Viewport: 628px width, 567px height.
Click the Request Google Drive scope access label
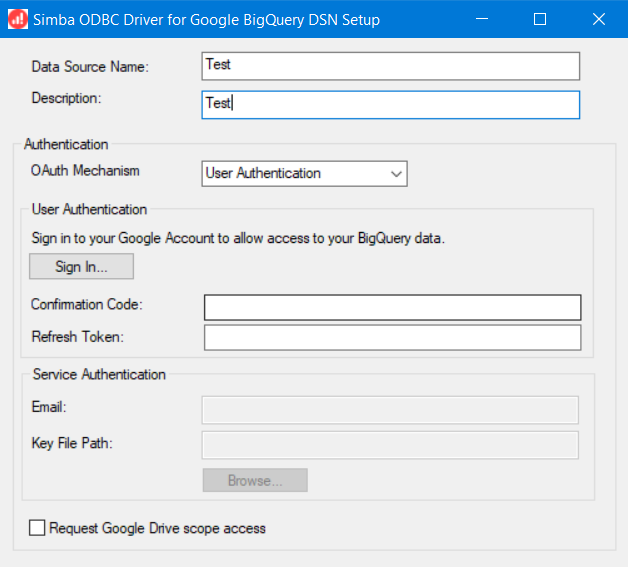(157, 528)
